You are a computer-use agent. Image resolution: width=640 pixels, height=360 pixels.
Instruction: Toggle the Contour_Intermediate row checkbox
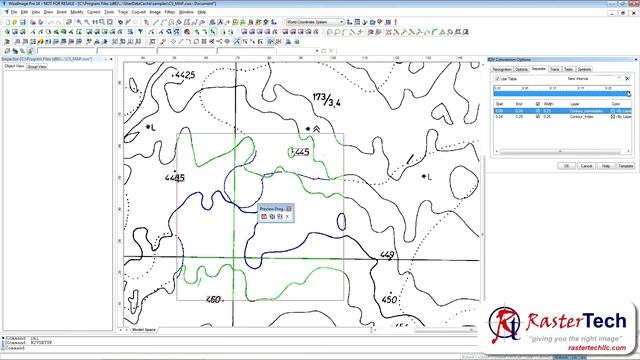(538, 111)
